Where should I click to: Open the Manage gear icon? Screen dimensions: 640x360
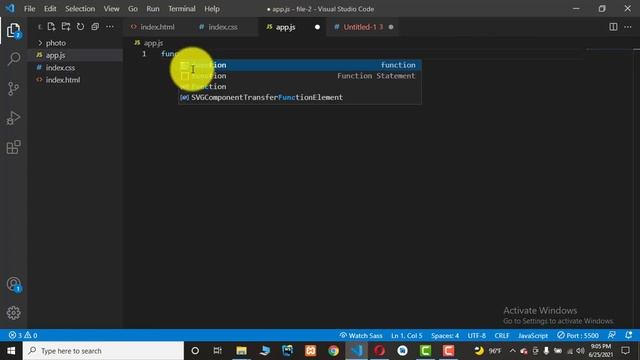(x=13, y=313)
